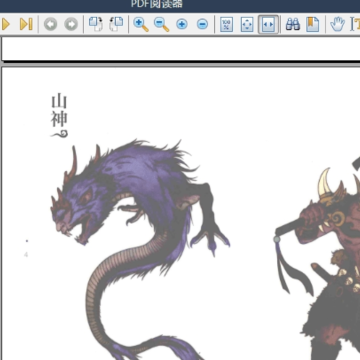Select the hand pan tool

337,24
